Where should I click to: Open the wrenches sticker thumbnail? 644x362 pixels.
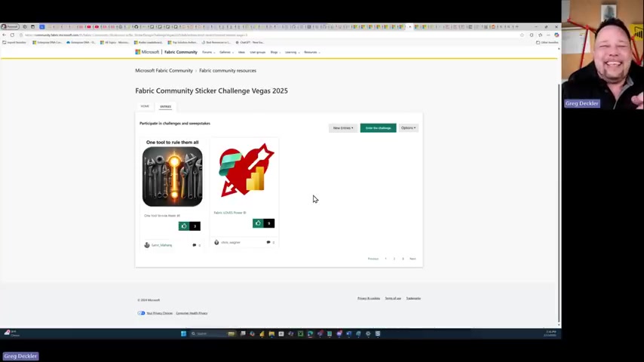172,176
